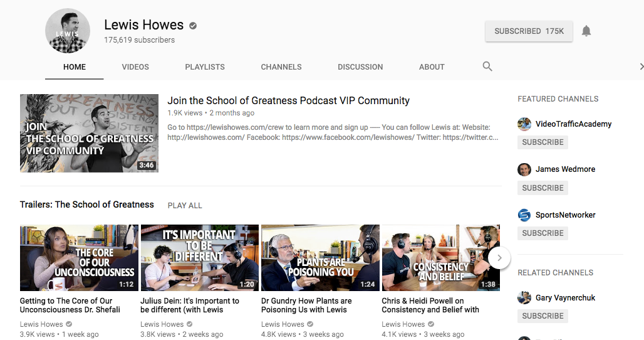This screenshot has width=644, height=340.
Task: Click Play All for Trailers playlist
Action: pyautogui.click(x=185, y=206)
